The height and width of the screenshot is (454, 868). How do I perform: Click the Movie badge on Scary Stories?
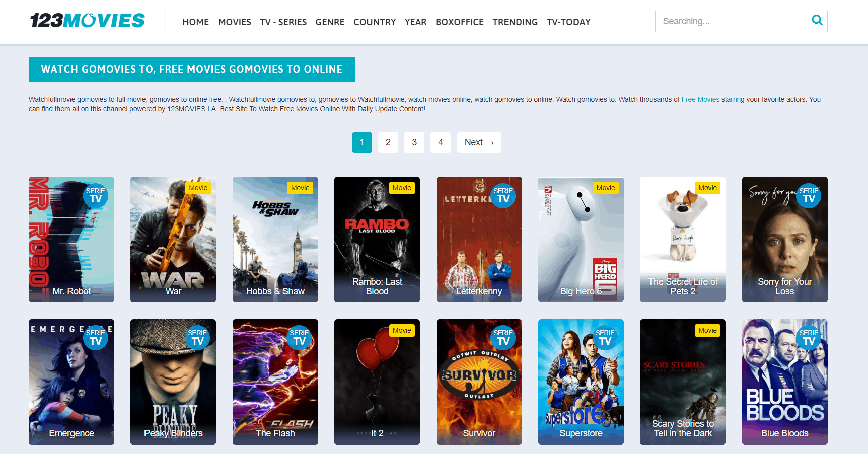click(x=707, y=330)
